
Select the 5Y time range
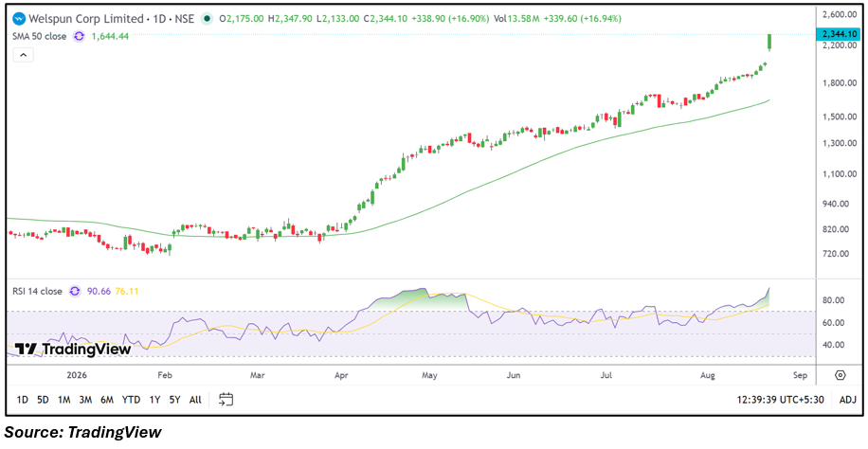pyautogui.click(x=175, y=399)
